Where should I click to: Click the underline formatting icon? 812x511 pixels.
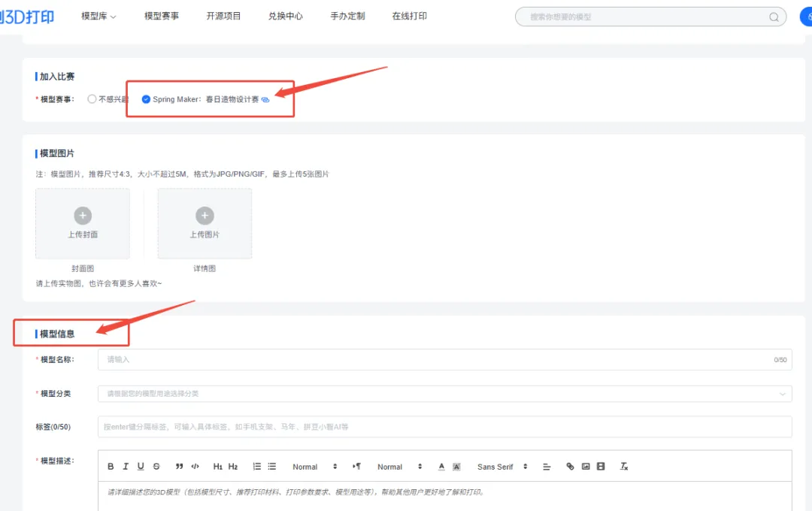click(141, 467)
